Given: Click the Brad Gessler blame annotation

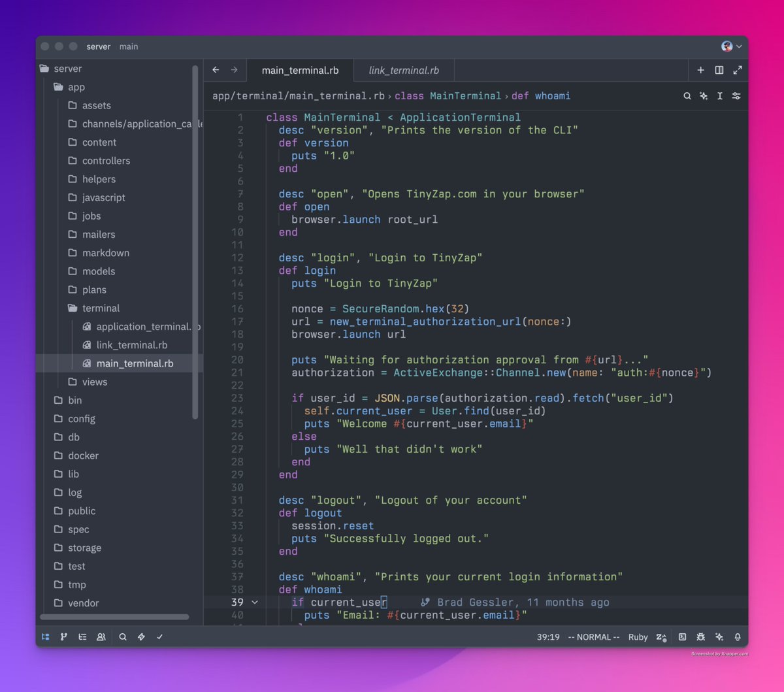Looking at the screenshot, I should 515,602.
